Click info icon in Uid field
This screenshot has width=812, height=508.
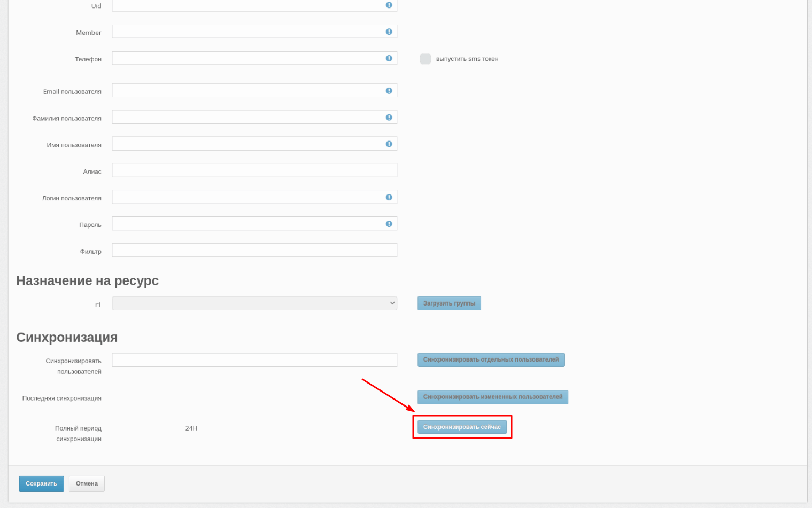tap(389, 5)
